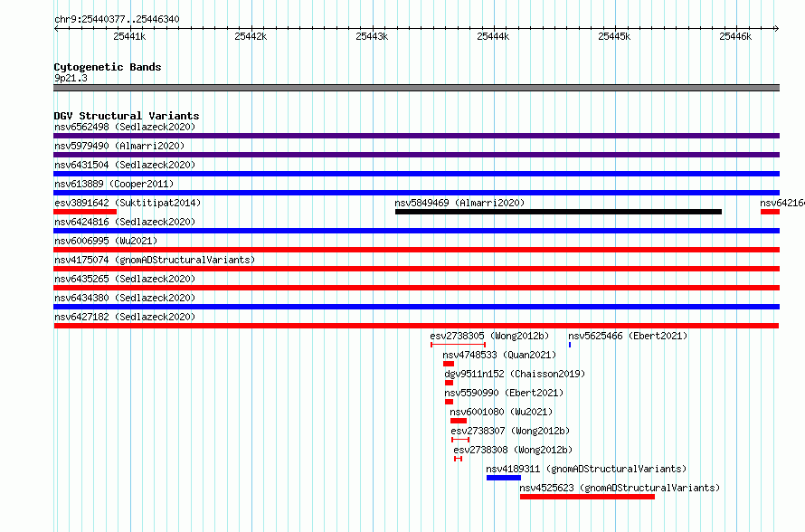Click the truncated nsv642... label at right edge
This screenshot has width=805, height=532.
pyautogui.click(x=782, y=203)
